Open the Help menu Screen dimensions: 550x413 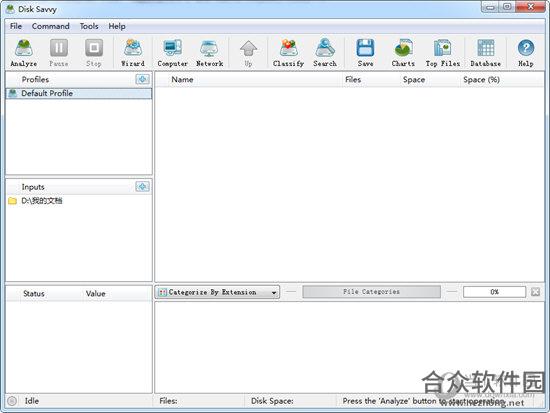tap(117, 26)
